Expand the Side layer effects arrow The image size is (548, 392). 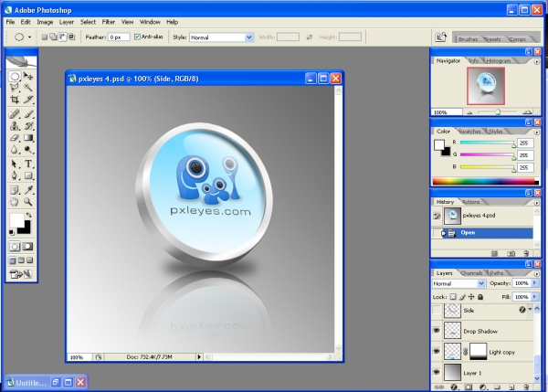pos(530,309)
